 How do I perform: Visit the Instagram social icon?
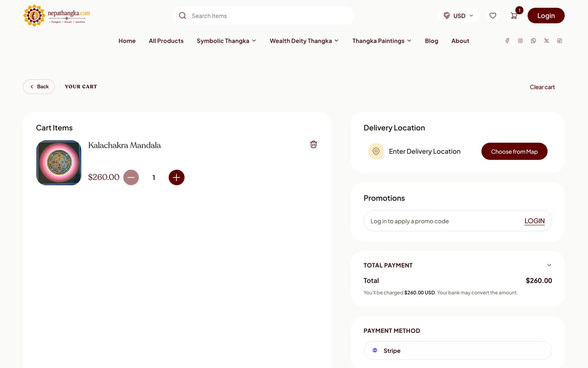tap(520, 40)
